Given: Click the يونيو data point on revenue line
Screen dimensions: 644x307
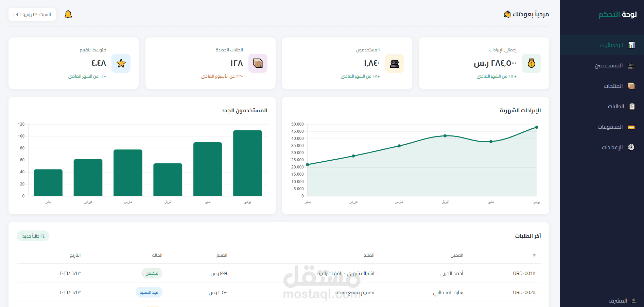Looking at the screenshot, I should 537,127.
